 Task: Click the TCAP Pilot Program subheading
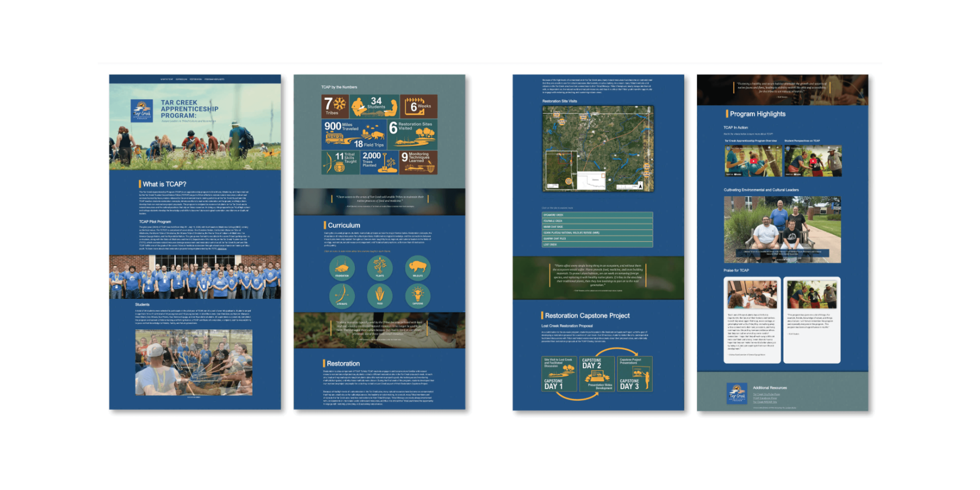point(155,222)
